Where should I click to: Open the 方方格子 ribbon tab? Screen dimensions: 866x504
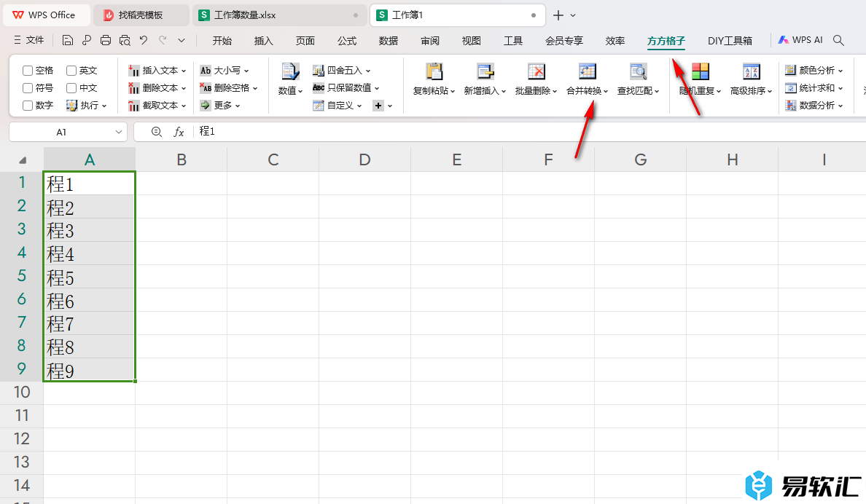click(666, 41)
